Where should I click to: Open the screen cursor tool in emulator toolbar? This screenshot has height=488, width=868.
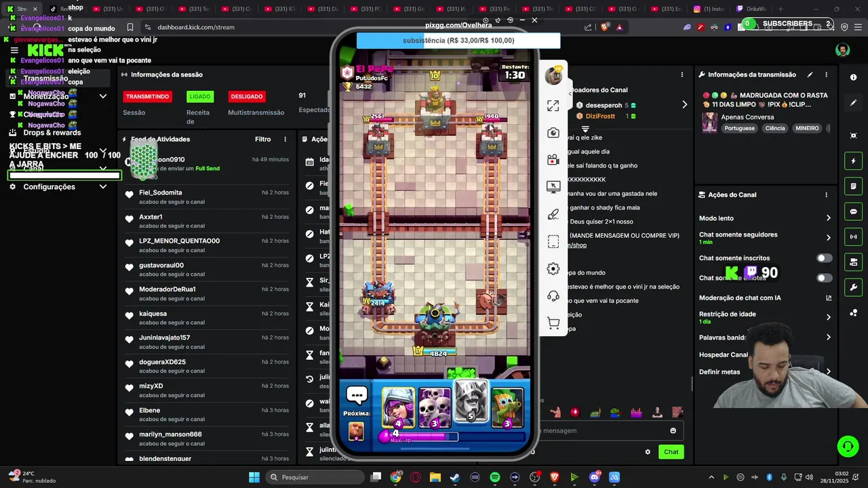click(553, 187)
